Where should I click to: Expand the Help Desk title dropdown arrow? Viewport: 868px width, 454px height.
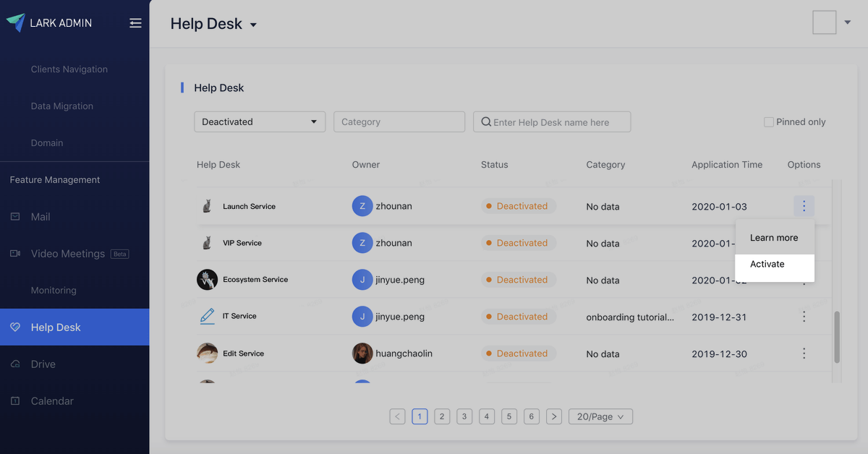click(253, 25)
